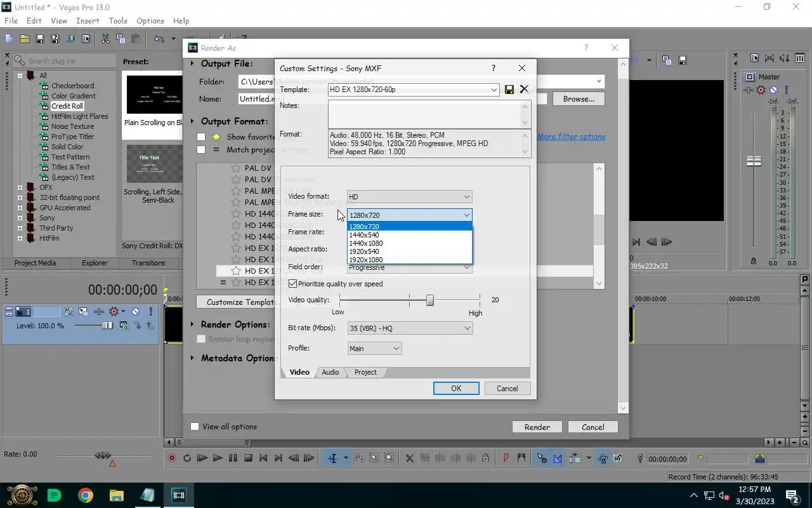The image size is (812, 508).
Task: Toggle Prioritize quality over speed checkbox
Action: 292,284
